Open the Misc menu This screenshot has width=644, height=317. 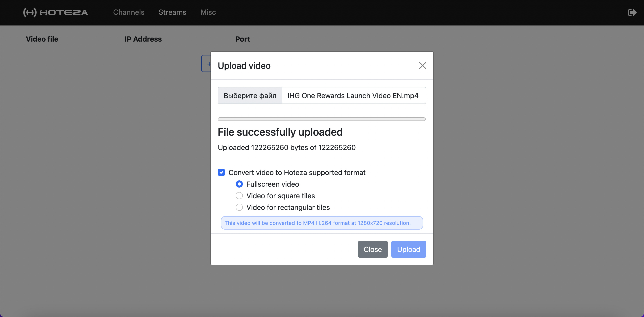(x=208, y=12)
